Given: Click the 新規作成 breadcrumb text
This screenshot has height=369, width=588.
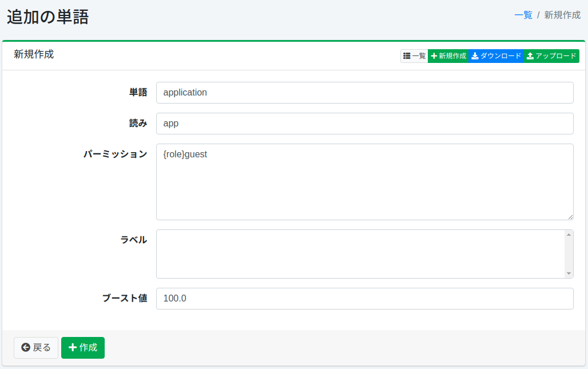Looking at the screenshot, I should tap(562, 15).
